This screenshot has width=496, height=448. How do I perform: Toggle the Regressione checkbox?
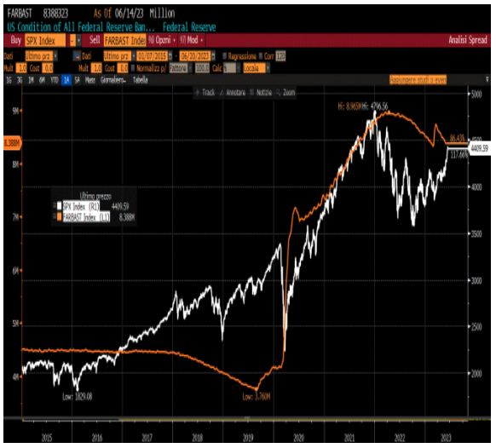(225, 56)
